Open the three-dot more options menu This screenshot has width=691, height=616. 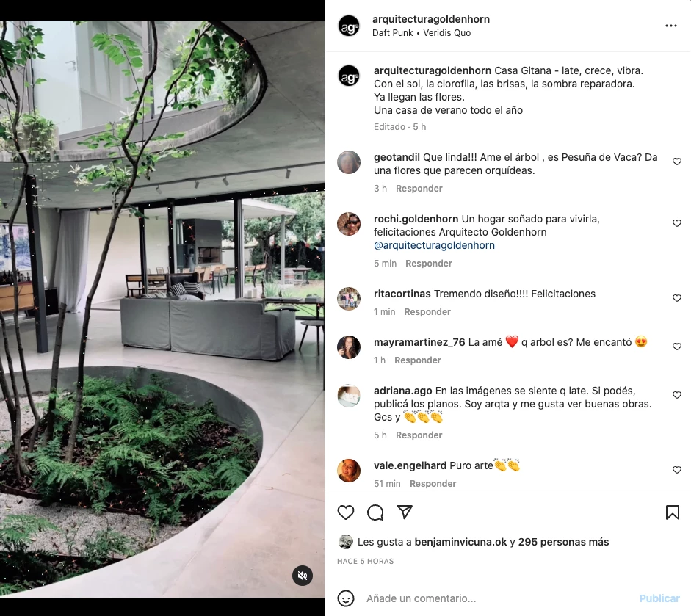coord(670,26)
